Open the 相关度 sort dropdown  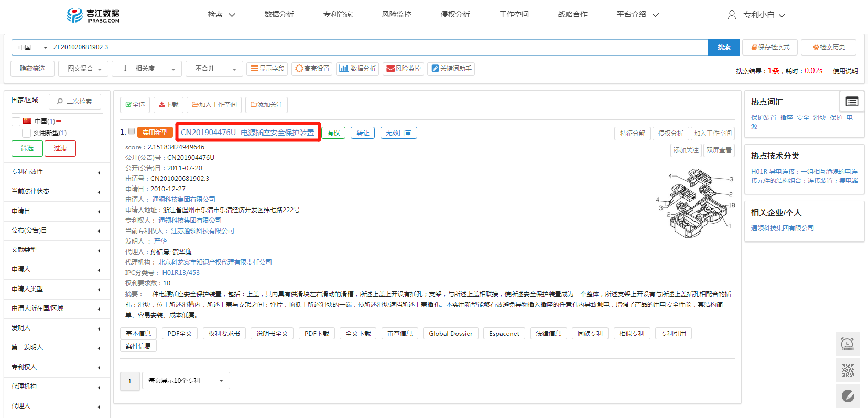pos(147,69)
